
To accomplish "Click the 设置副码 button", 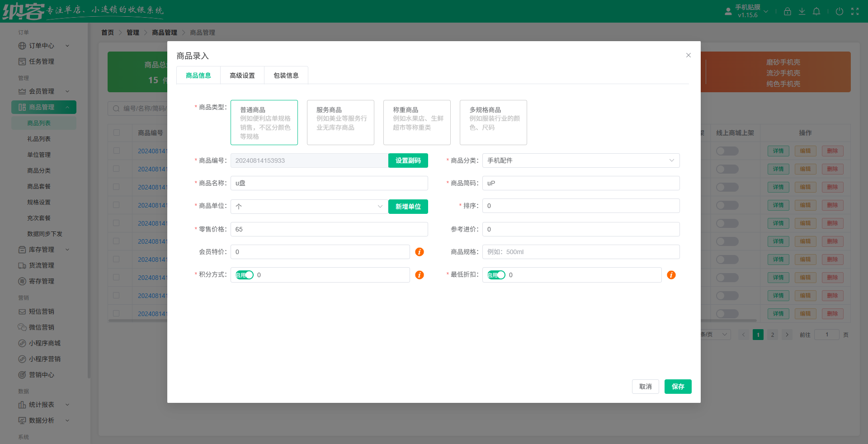I will pos(408,161).
